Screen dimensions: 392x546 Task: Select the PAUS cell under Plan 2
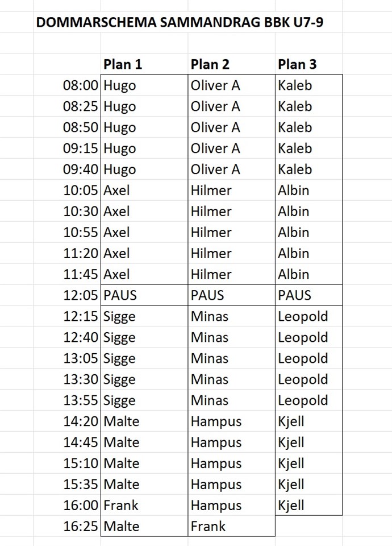pos(207,295)
